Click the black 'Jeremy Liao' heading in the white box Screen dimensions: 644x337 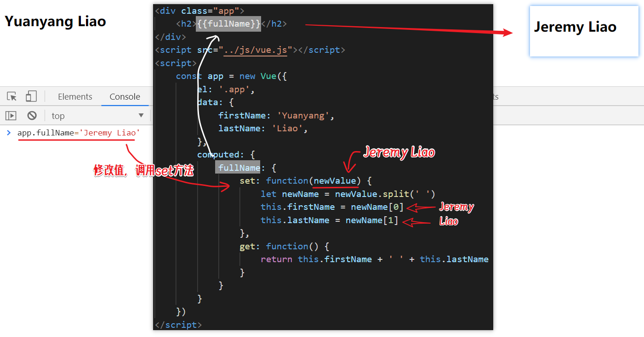point(575,27)
